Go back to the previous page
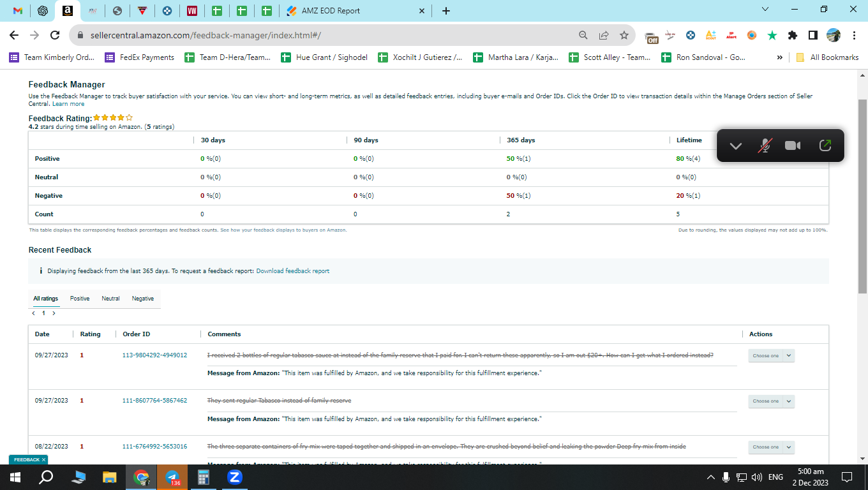868x490 pixels. tap(14, 35)
